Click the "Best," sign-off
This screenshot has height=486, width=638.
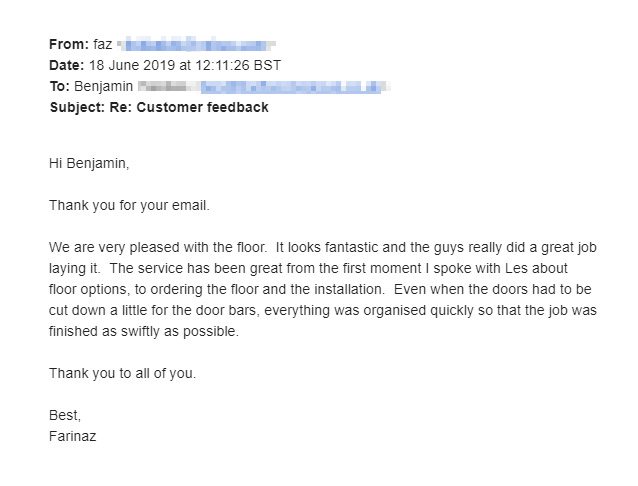pyautogui.click(x=65, y=415)
